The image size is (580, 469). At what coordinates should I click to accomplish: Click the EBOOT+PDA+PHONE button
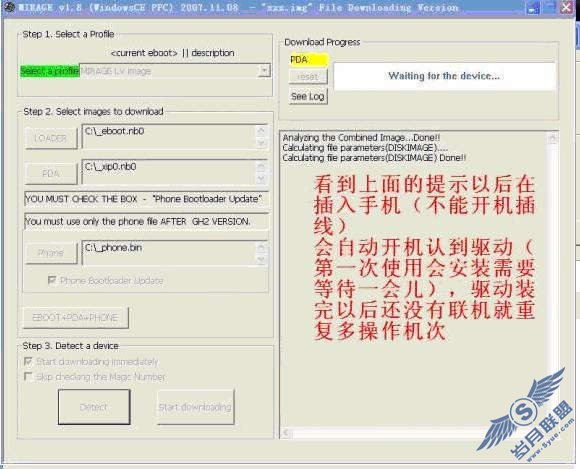75,317
